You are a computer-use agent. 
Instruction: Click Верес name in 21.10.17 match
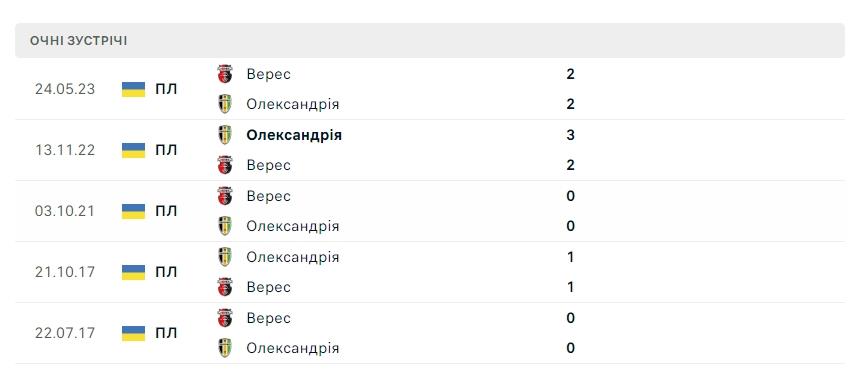click(x=268, y=287)
